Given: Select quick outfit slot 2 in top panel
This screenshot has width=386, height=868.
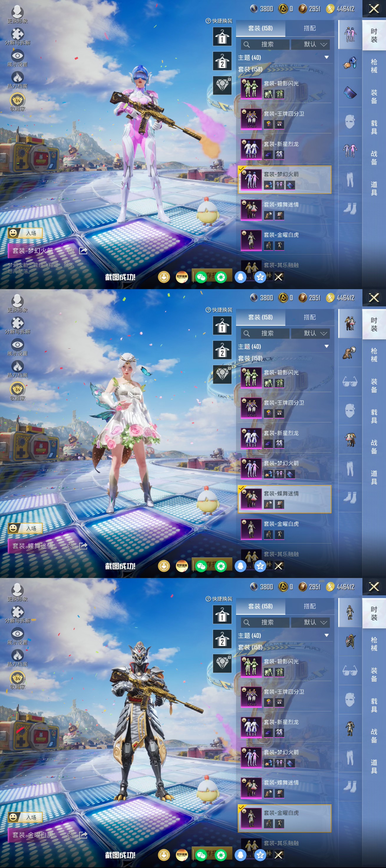Looking at the screenshot, I should pos(222,61).
